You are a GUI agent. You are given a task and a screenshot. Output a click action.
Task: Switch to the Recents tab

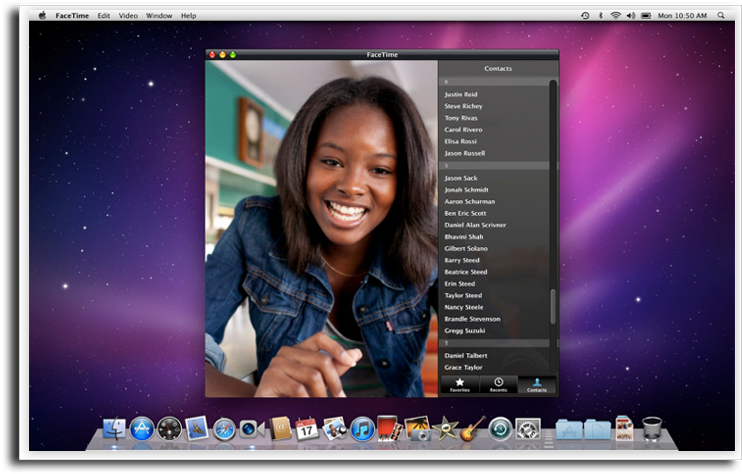[x=498, y=385]
